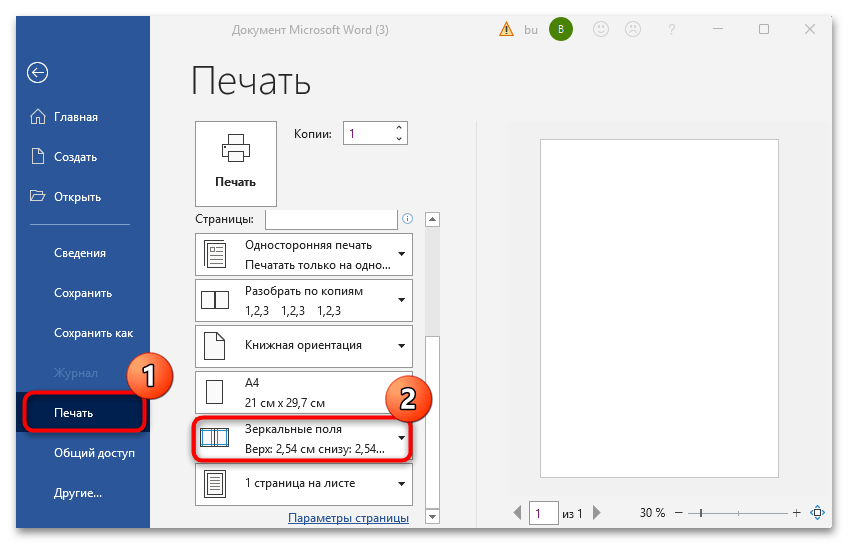Open the Односторонняя печать dropdown

tap(304, 255)
